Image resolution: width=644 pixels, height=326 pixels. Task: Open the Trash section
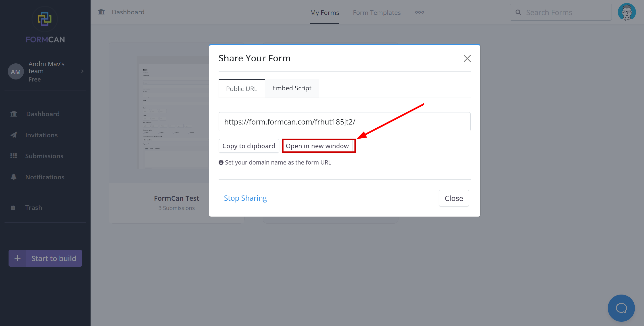click(x=34, y=207)
